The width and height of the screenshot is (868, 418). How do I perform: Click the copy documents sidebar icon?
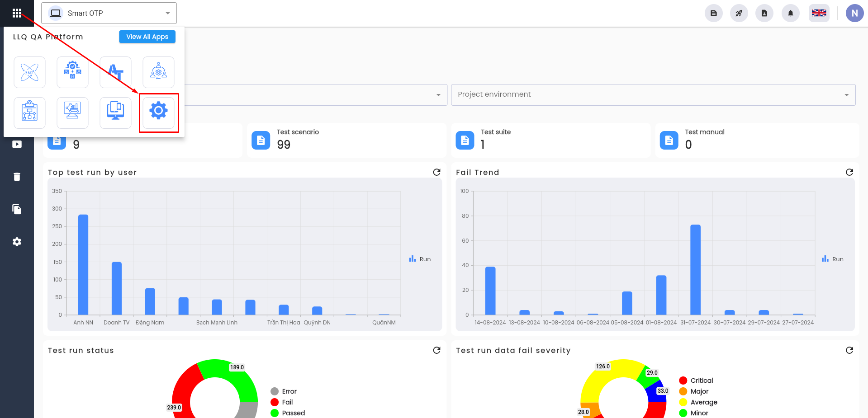17,209
